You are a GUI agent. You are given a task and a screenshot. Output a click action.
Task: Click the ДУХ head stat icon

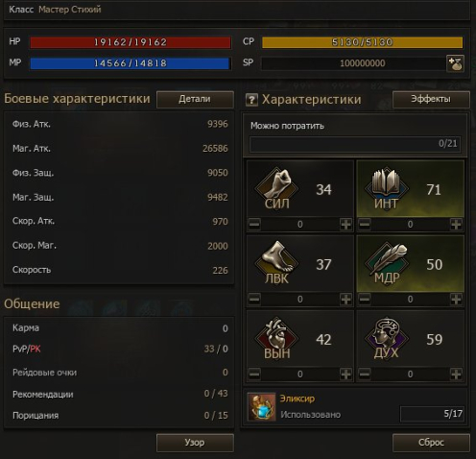387,338
